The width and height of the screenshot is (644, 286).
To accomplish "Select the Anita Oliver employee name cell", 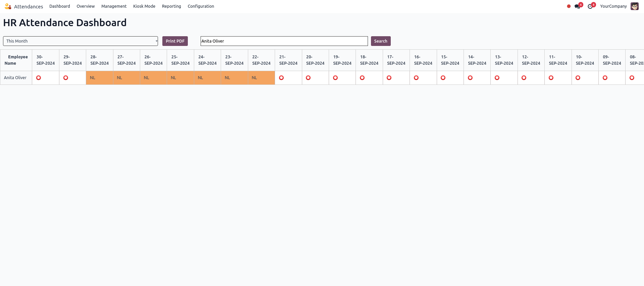I will point(15,78).
